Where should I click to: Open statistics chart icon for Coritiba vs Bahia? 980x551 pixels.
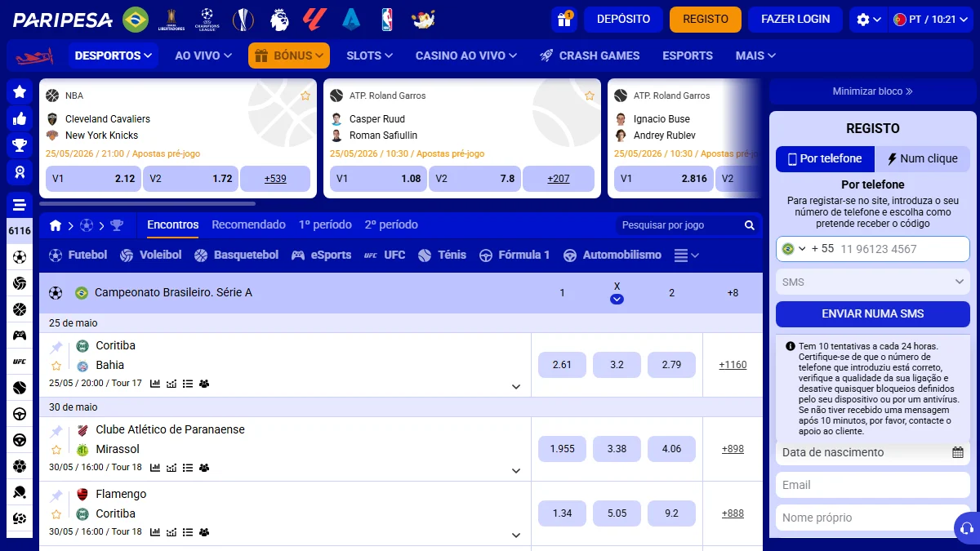point(155,384)
